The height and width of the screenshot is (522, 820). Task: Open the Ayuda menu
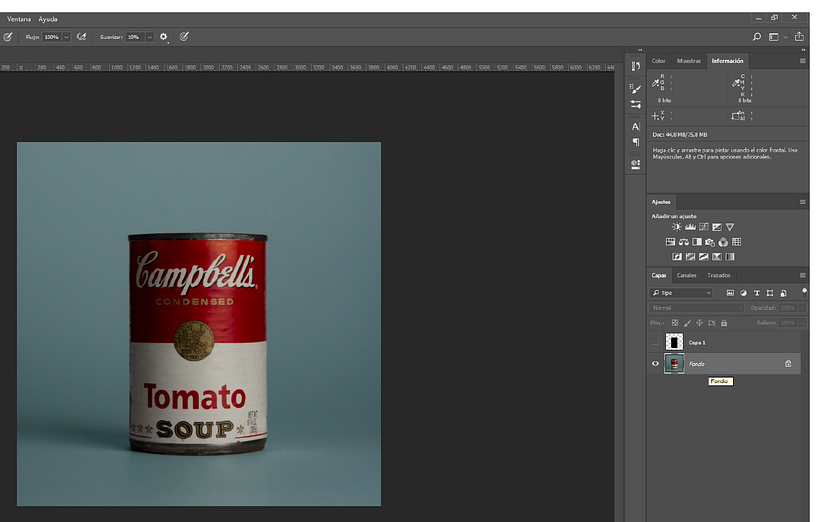click(48, 19)
